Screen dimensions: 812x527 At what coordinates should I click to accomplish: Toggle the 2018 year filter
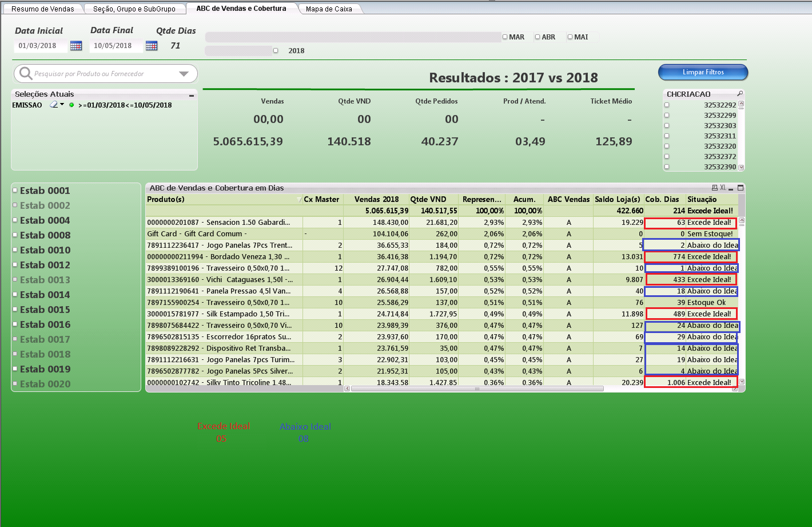coord(276,50)
